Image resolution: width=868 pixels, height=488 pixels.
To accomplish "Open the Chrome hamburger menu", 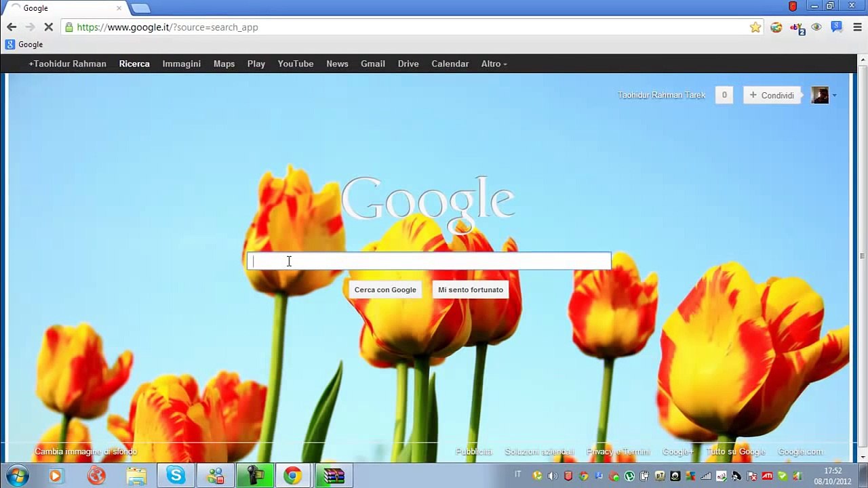I will (857, 27).
